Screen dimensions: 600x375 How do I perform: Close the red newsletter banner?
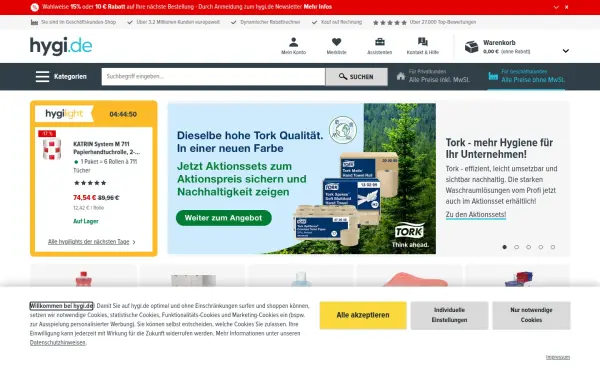point(566,7)
